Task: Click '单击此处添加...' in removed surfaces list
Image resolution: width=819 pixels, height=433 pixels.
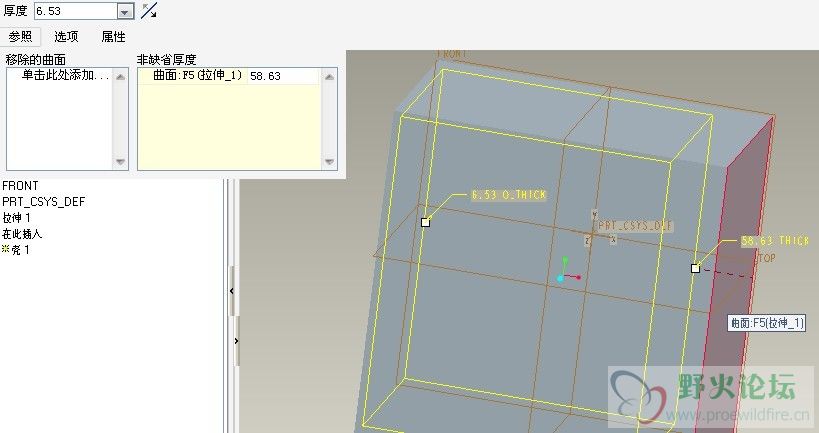Action: pos(66,75)
